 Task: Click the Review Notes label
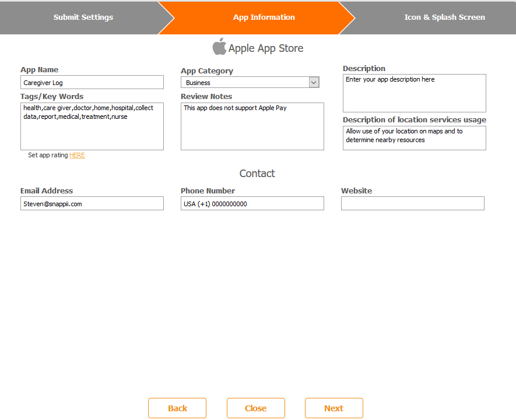(206, 97)
